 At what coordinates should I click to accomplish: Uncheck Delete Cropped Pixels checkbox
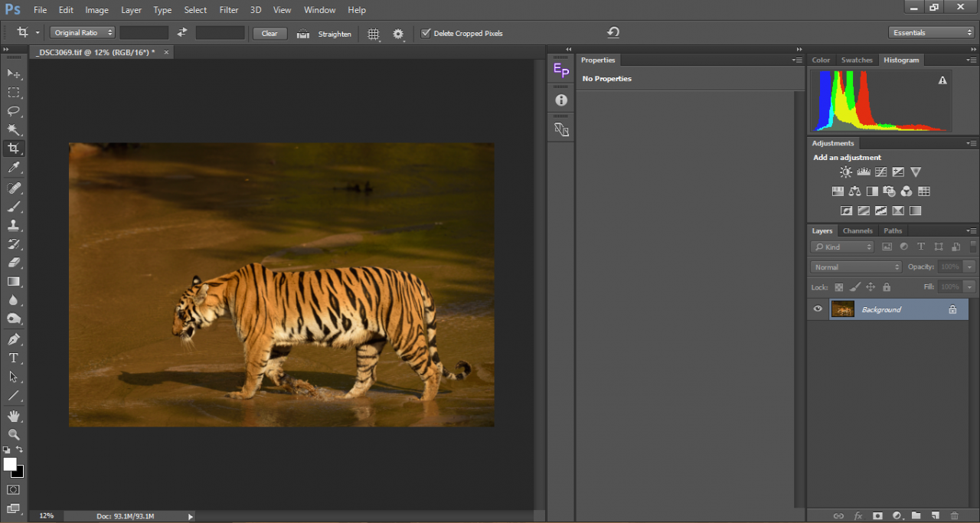426,33
